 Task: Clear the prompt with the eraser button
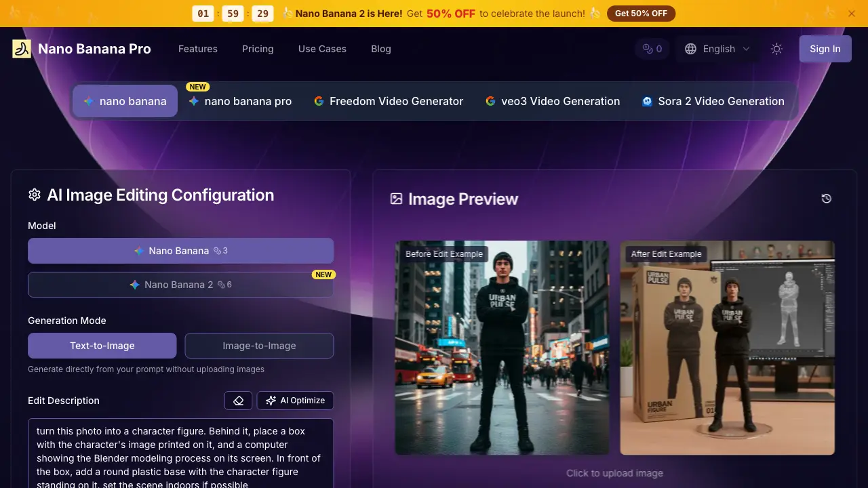pyautogui.click(x=238, y=401)
